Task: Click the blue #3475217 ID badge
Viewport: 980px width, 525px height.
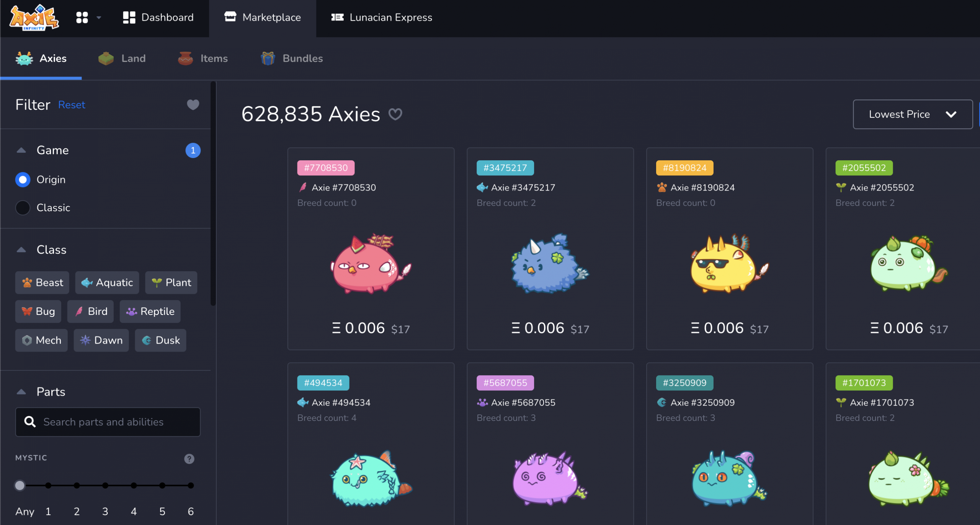Action: [505, 168]
